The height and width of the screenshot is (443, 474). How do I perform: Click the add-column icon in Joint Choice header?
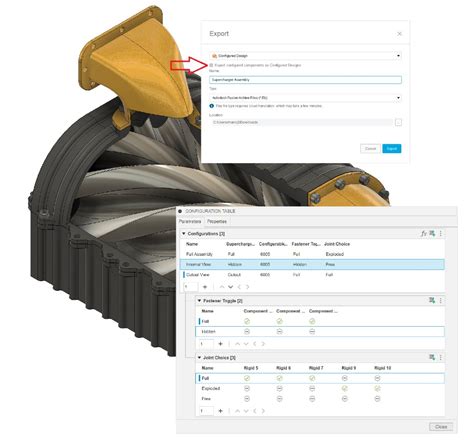point(432,357)
